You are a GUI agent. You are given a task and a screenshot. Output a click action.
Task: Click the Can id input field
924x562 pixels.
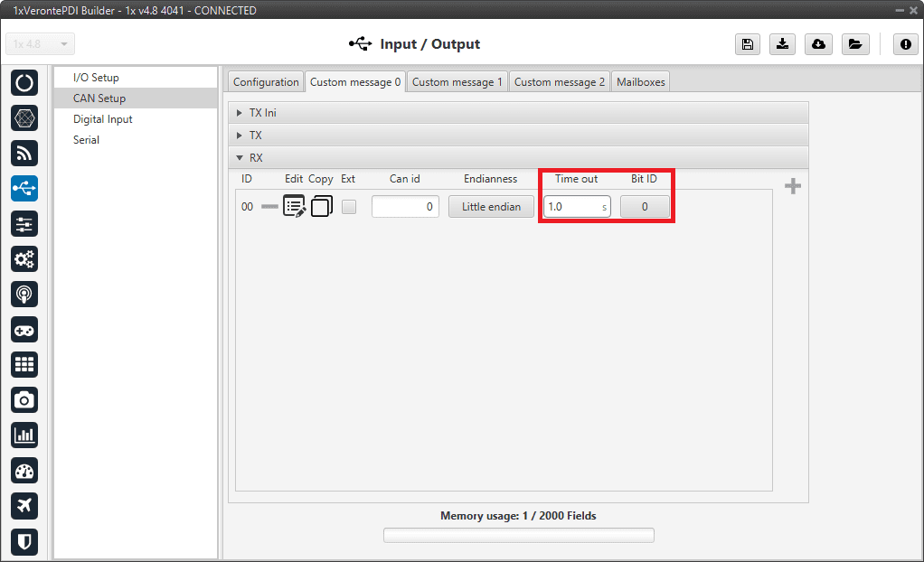(x=405, y=207)
